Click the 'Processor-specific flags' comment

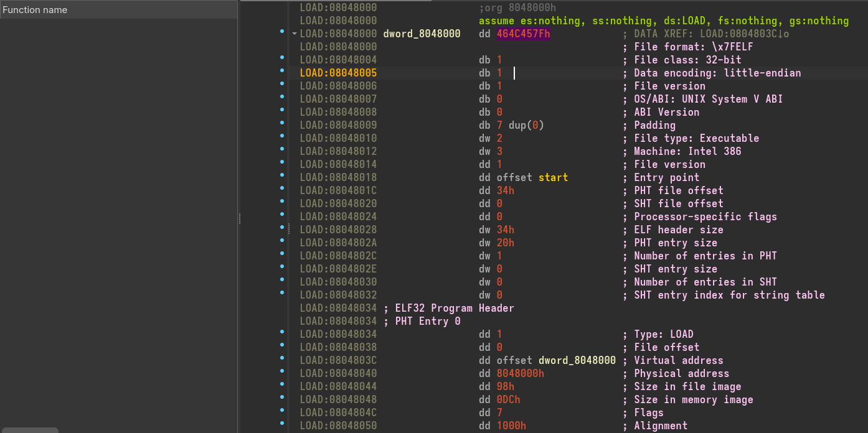(x=705, y=216)
